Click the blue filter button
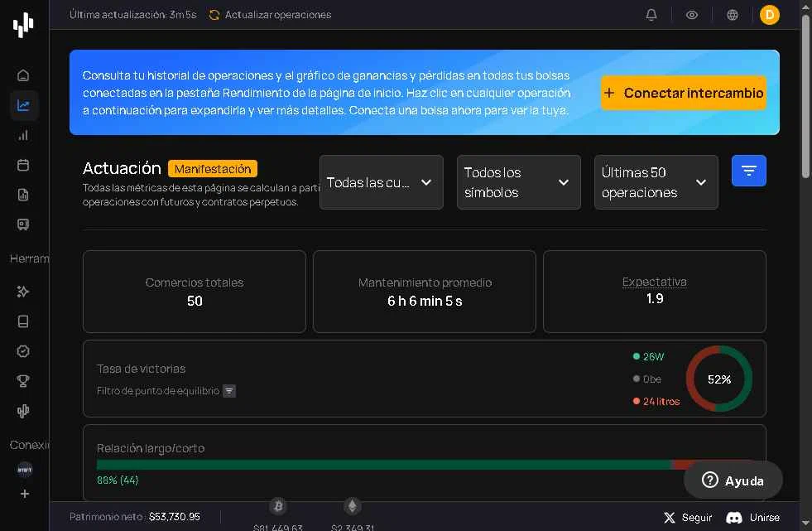This screenshot has height=531, width=812. tap(749, 171)
